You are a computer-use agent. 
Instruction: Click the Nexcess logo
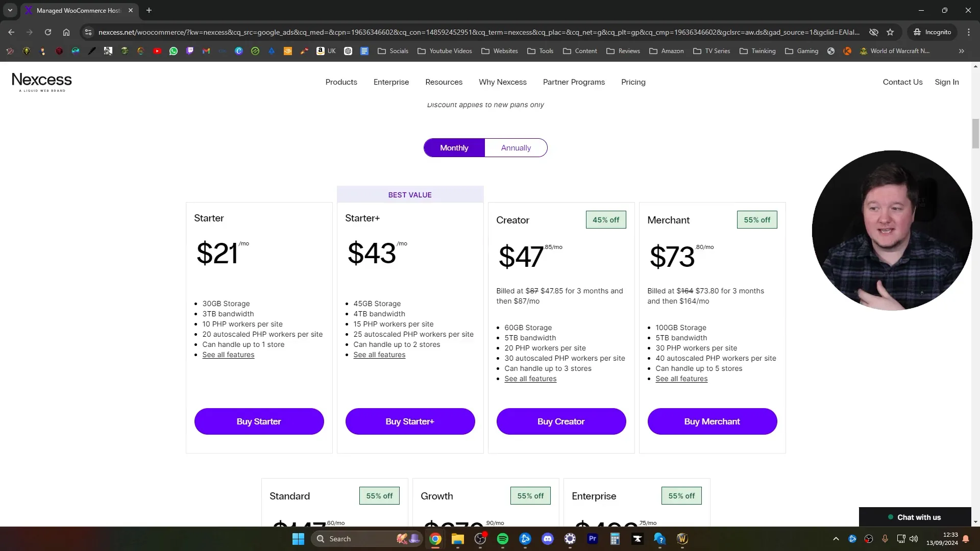tap(42, 82)
